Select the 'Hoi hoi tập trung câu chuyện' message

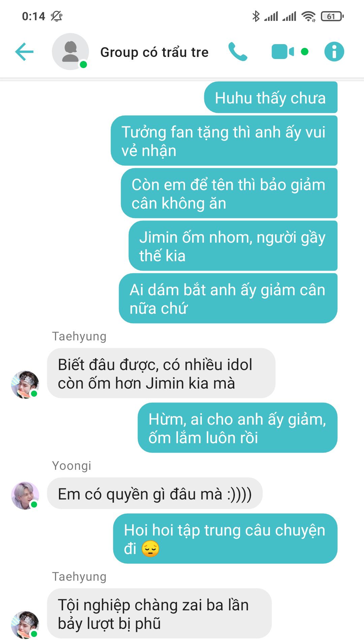pos(225,539)
